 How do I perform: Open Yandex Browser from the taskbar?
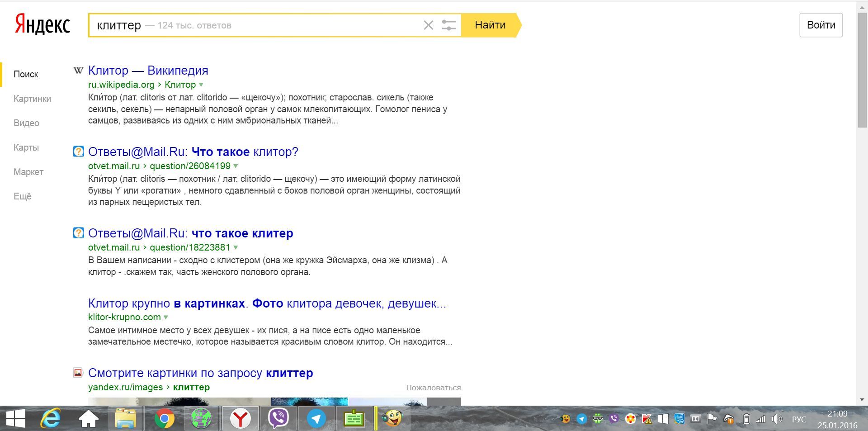click(x=240, y=419)
